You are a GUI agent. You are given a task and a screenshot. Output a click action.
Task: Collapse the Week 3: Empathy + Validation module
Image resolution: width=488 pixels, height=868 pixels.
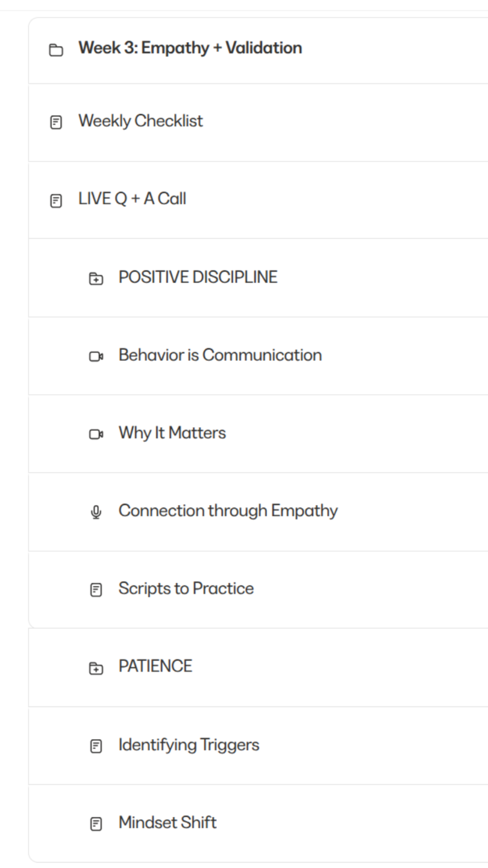click(x=190, y=48)
